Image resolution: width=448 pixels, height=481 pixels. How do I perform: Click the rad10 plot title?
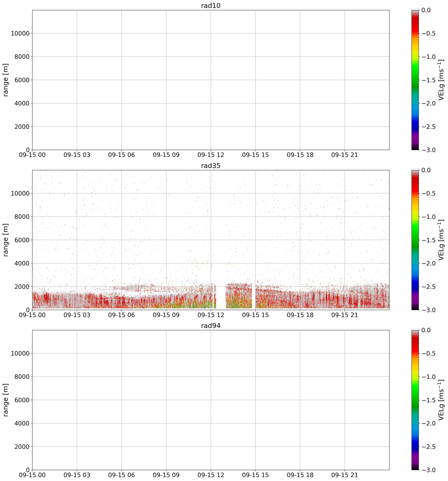click(211, 6)
